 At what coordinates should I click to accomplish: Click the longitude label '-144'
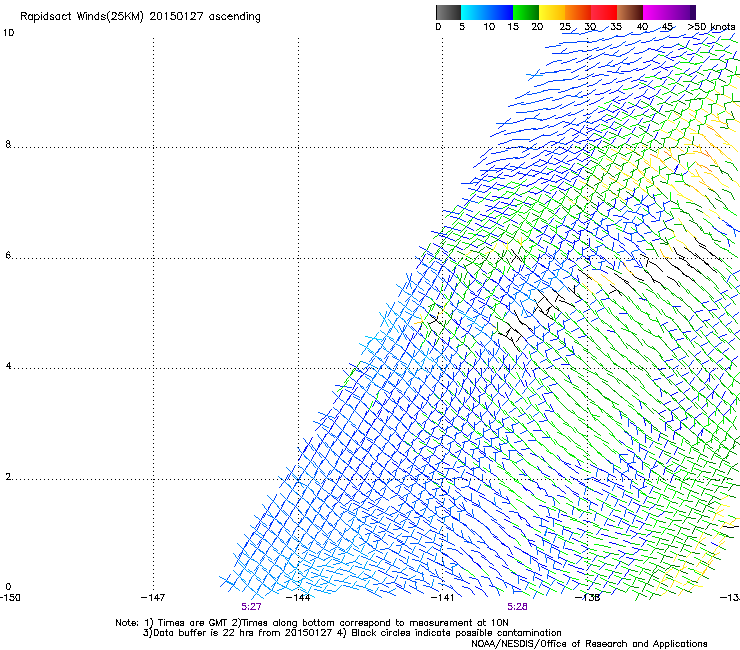pos(298,597)
